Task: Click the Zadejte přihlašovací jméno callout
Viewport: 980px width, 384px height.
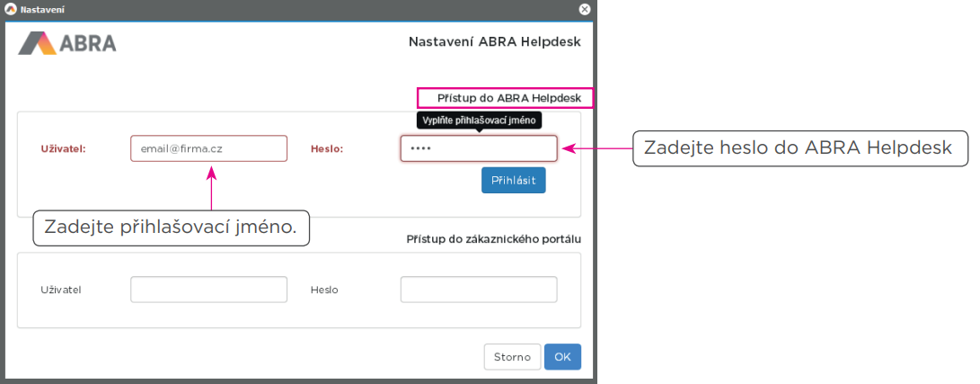Action: coord(171,228)
